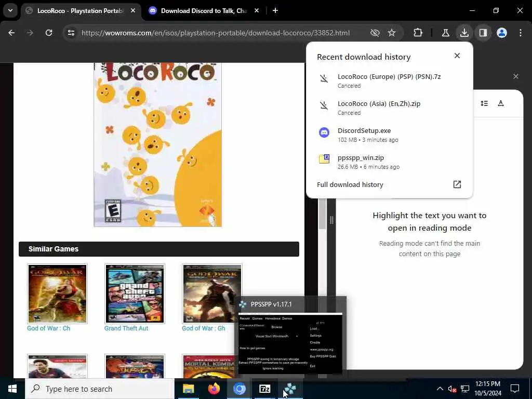Click the 'Type here to search' box
This screenshot has height=399, width=532.
pos(99,389)
